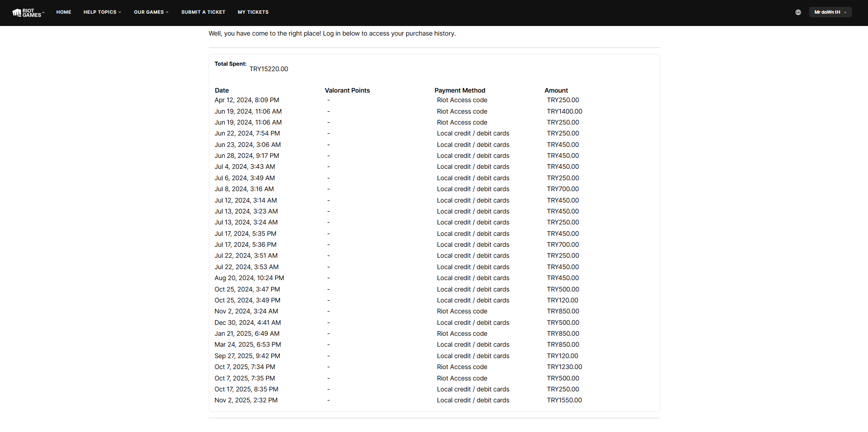Expand the Our Games dropdown

click(x=151, y=12)
